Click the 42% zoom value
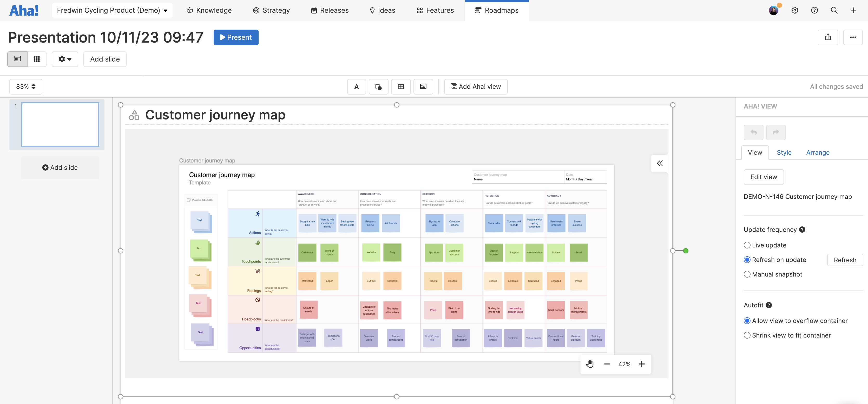This screenshot has width=868, height=404. (x=624, y=364)
